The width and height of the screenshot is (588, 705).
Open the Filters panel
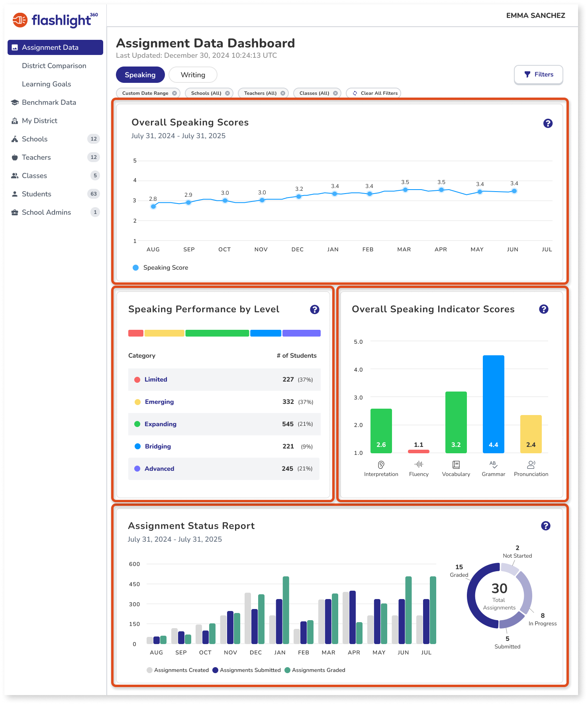click(539, 74)
